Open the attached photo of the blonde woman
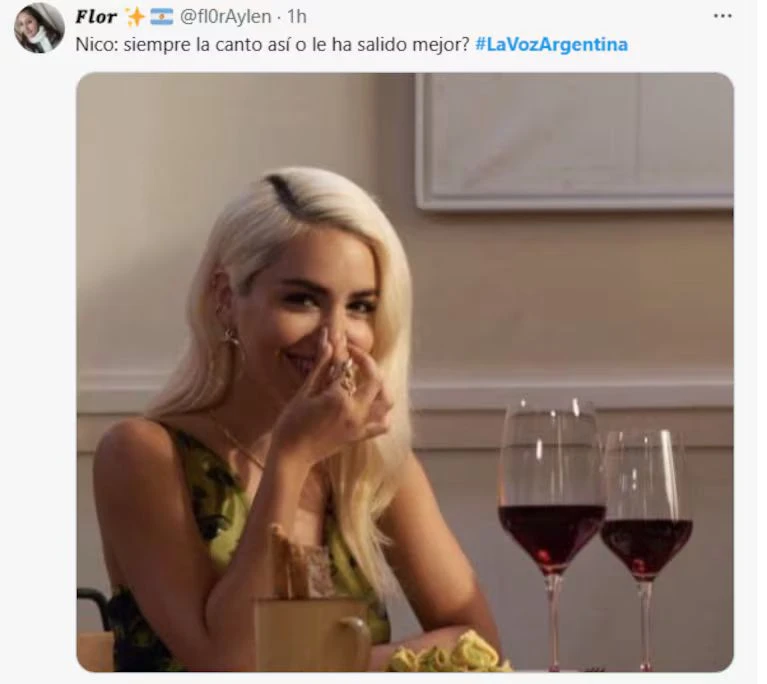 point(405,372)
